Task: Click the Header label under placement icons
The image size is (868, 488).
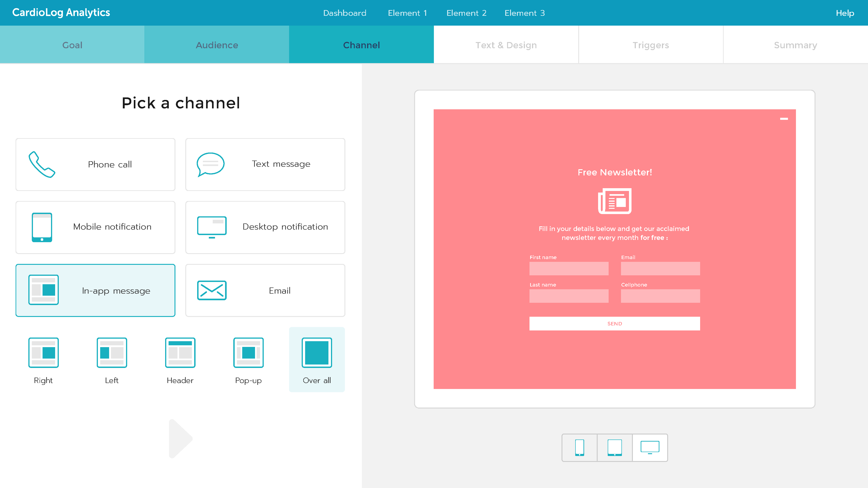Action: 180,380
